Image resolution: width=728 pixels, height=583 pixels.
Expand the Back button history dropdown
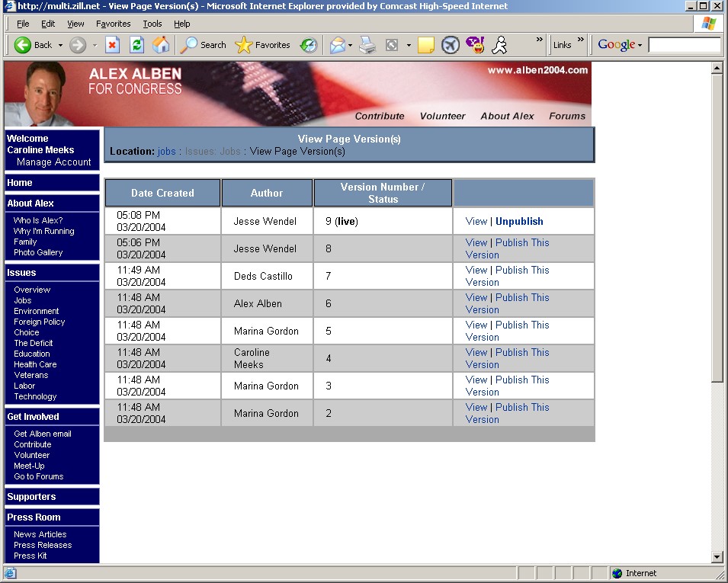[60, 45]
